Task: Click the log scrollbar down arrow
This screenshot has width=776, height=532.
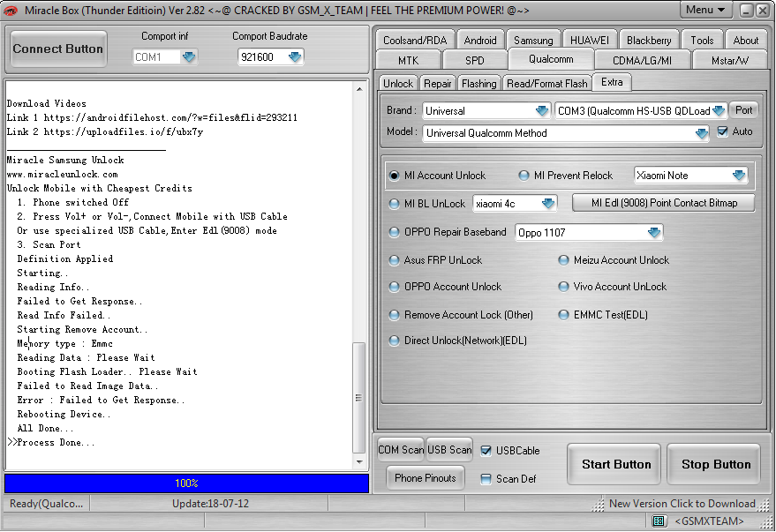Action: pos(359,462)
